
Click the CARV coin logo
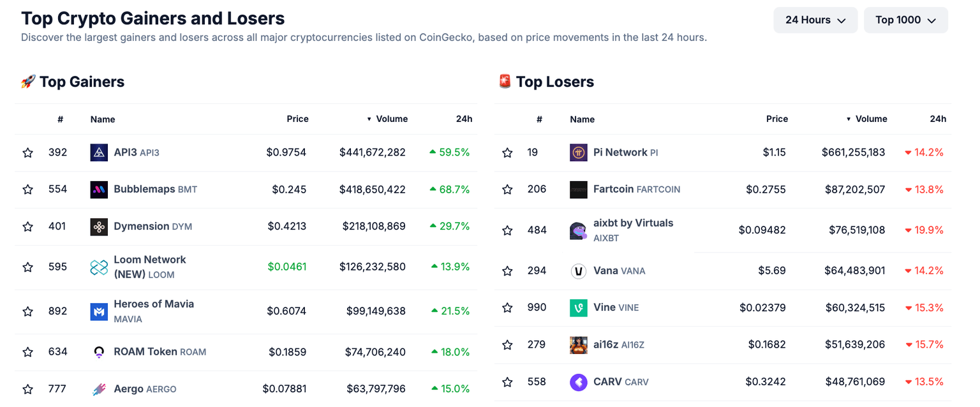(x=578, y=381)
